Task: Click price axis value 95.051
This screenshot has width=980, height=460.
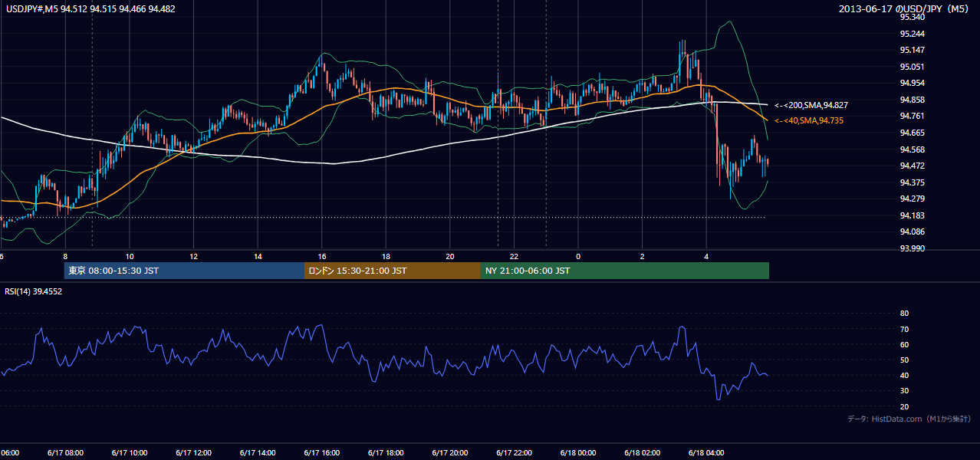Action: pos(912,67)
